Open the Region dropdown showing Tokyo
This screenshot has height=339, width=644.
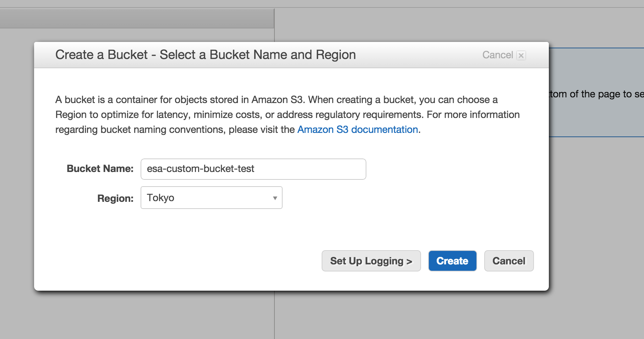pyautogui.click(x=211, y=198)
